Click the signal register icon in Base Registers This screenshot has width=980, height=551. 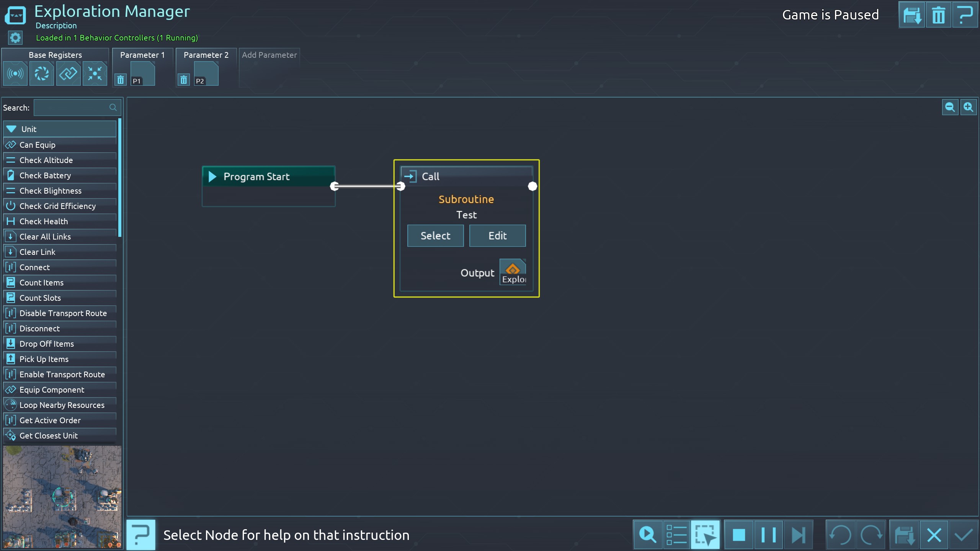[15, 73]
